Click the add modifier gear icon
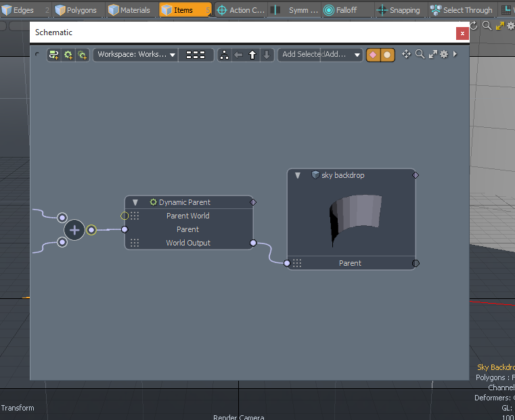The height and width of the screenshot is (420, 515). coord(68,55)
